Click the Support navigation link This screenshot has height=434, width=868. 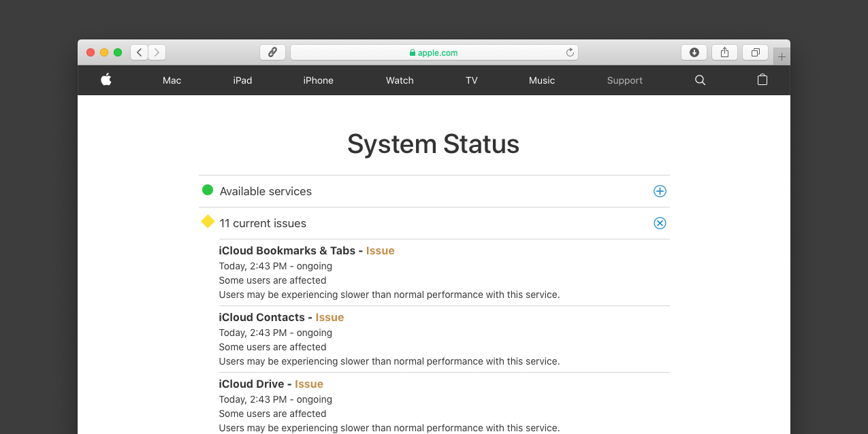tap(624, 80)
